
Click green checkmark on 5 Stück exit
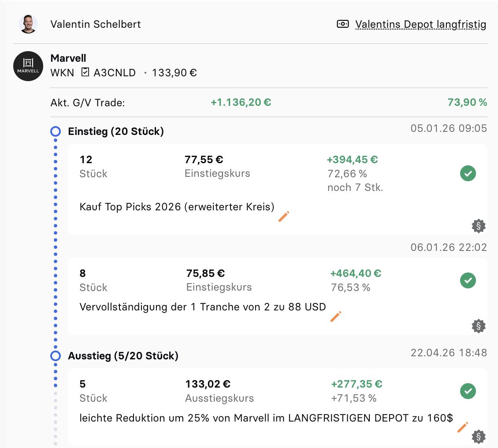pos(468,391)
